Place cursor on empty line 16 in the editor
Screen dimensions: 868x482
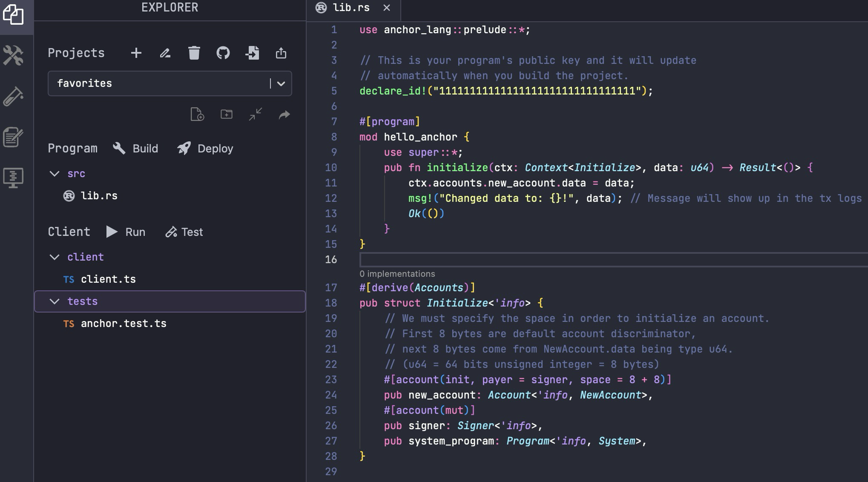[x=613, y=260]
